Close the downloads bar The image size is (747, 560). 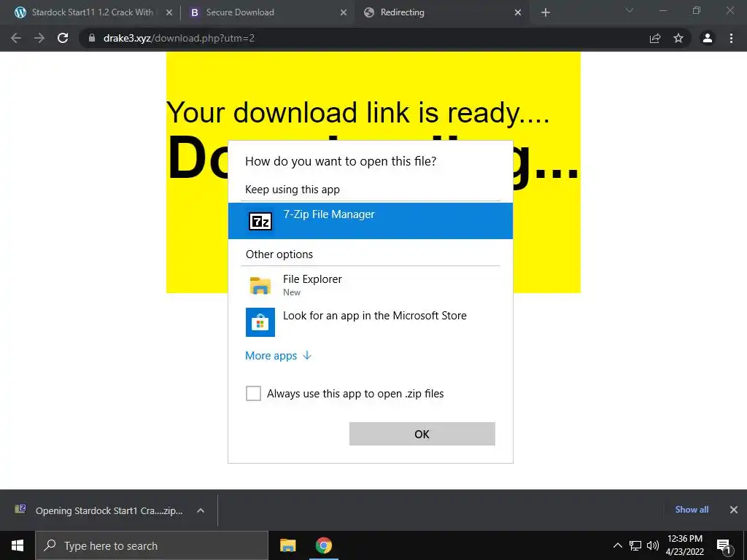pyautogui.click(x=734, y=510)
